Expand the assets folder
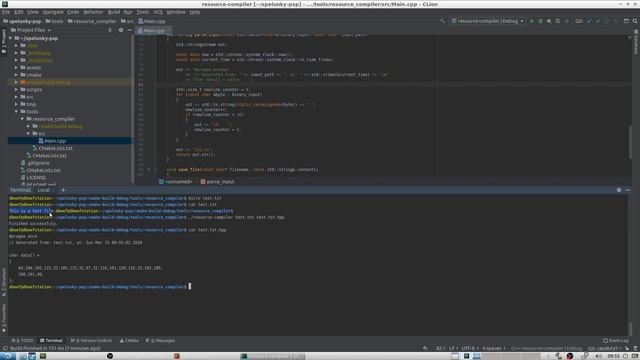 click(x=16, y=67)
